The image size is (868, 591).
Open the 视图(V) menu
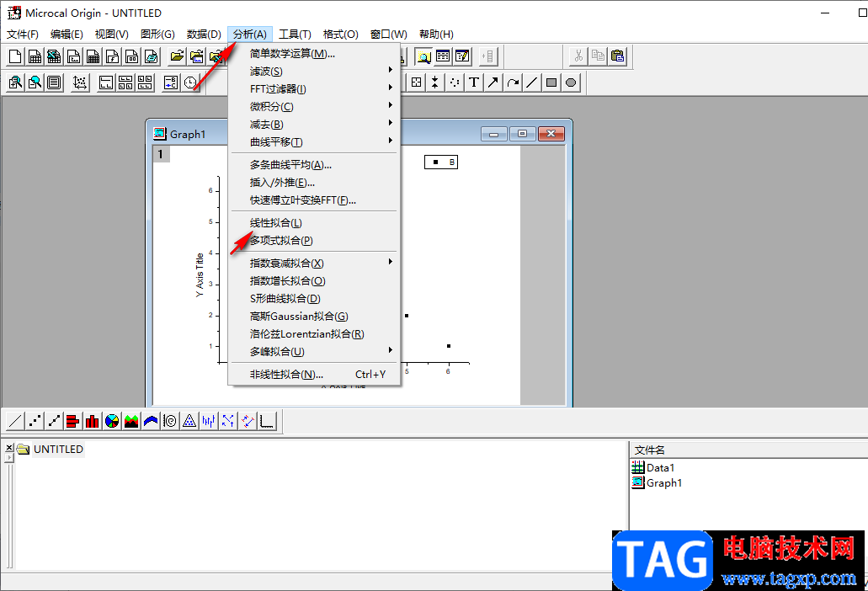click(x=112, y=35)
